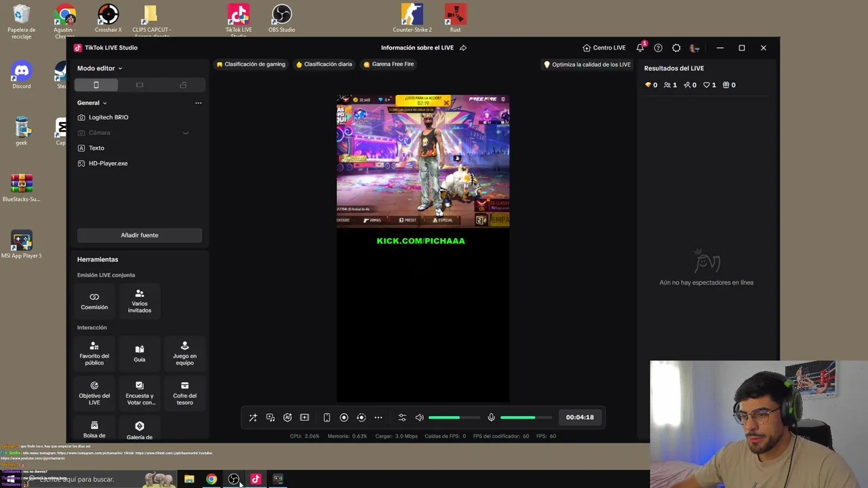Select the Texto source
Viewport: 868px width, 488px height.
(139, 148)
